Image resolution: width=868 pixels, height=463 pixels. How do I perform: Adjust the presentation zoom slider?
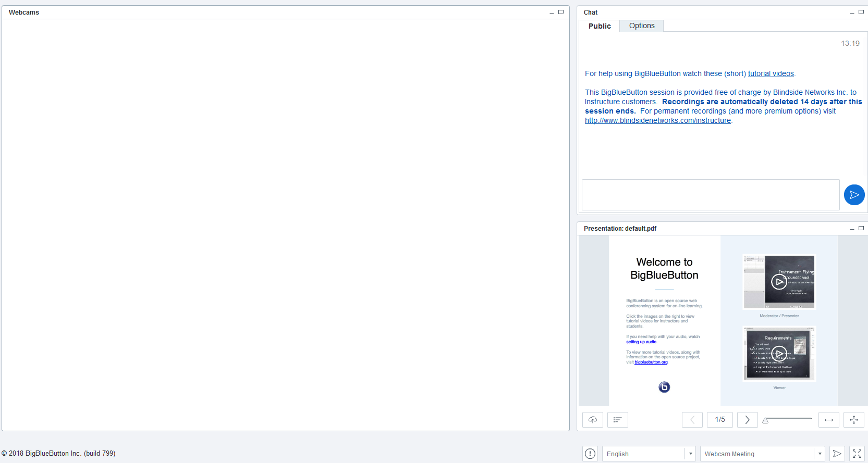787,419
